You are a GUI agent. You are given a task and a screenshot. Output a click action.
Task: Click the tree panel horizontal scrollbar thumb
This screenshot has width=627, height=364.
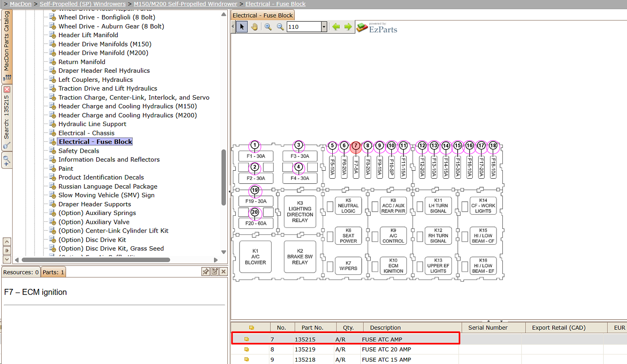click(x=96, y=260)
